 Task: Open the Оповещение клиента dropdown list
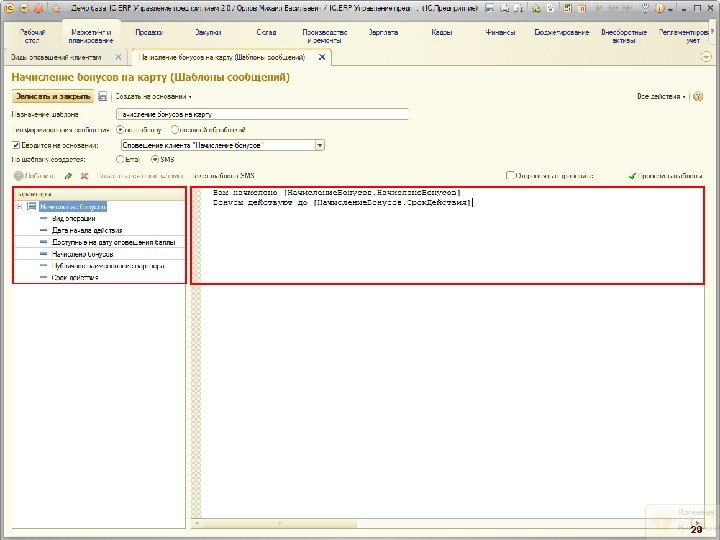click(320, 144)
